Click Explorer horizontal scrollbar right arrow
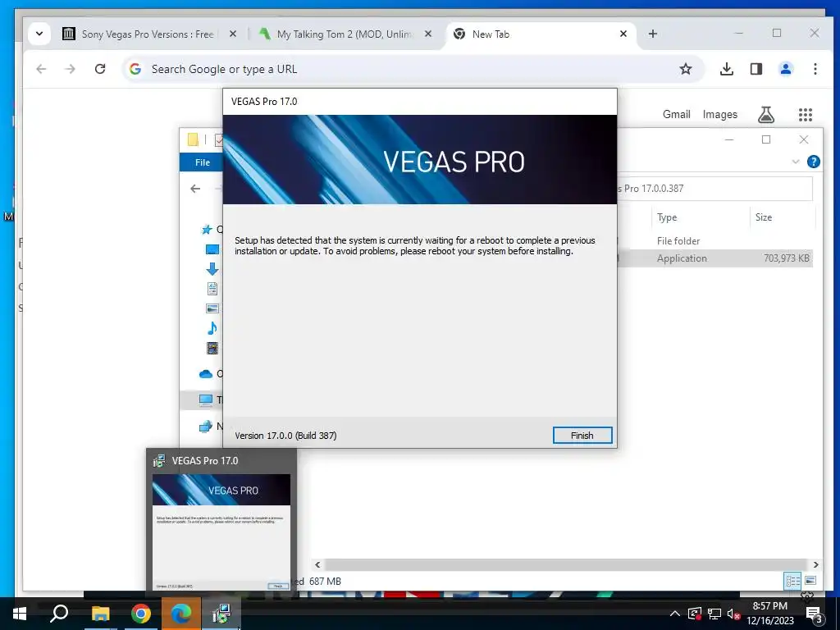 (x=816, y=564)
